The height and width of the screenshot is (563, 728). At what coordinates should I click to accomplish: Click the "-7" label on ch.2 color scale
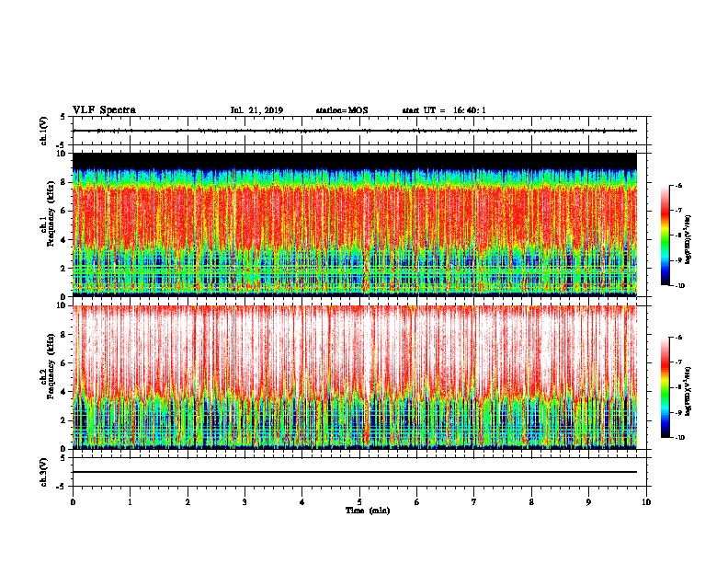(x=679, y=362)
